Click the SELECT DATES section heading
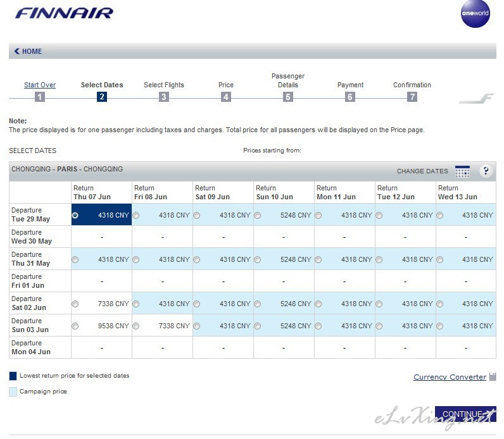This screenshot has width=504, height=439. (32, 151)
